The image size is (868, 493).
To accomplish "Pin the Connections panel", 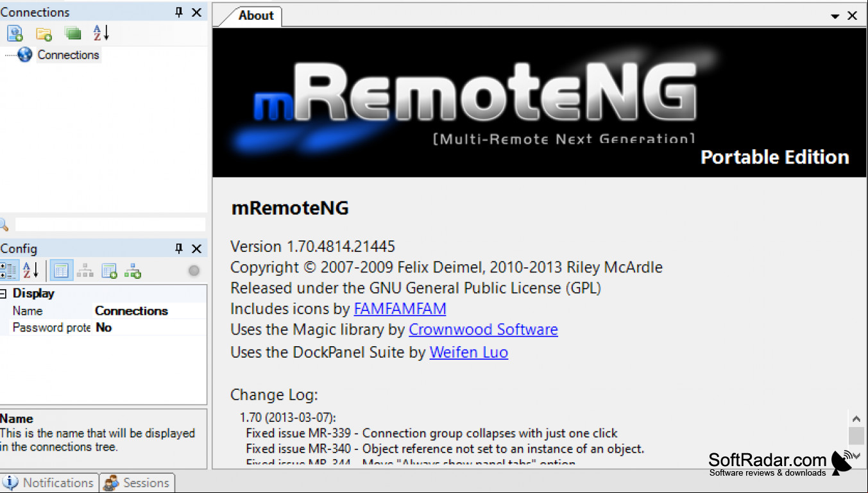I will point(179,12).
